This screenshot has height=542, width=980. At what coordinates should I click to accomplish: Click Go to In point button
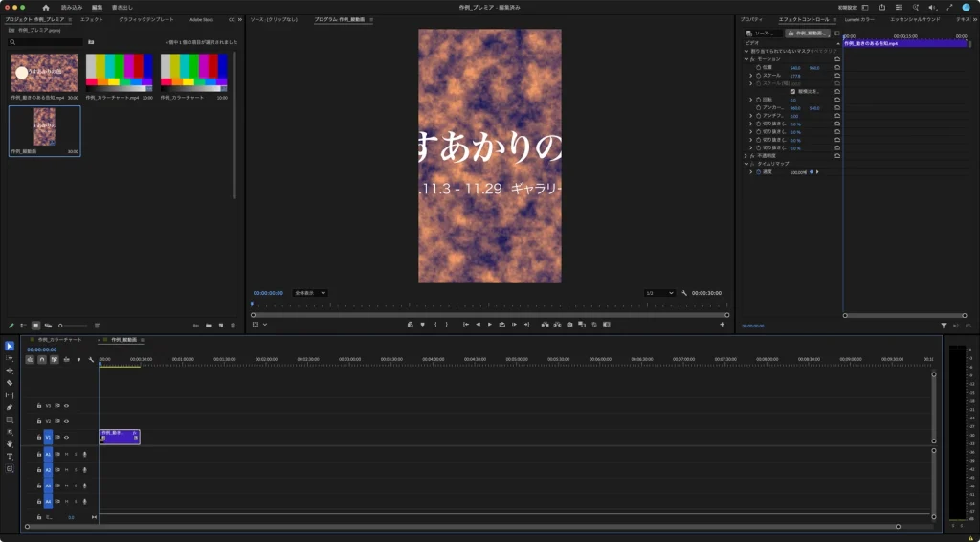click(466, 325)
